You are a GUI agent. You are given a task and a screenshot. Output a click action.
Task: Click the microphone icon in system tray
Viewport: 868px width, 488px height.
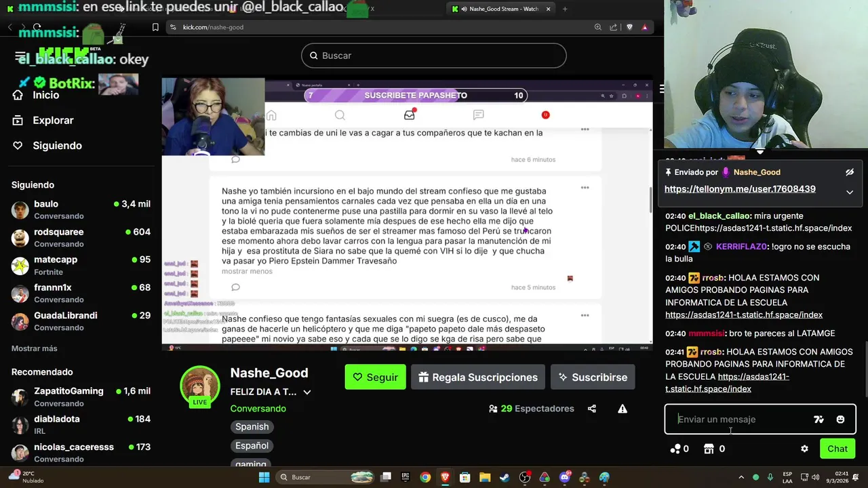(x=770, y=477)
